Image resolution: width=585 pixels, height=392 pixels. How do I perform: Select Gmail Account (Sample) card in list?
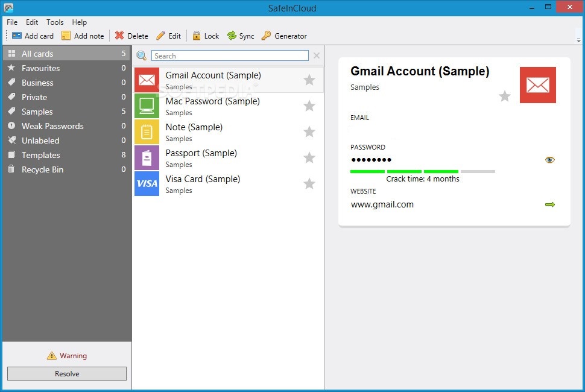coord(229,80)
